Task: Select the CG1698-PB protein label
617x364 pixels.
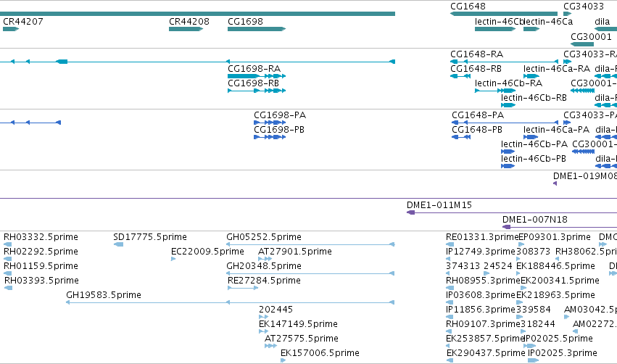Action: coord(279,130)
